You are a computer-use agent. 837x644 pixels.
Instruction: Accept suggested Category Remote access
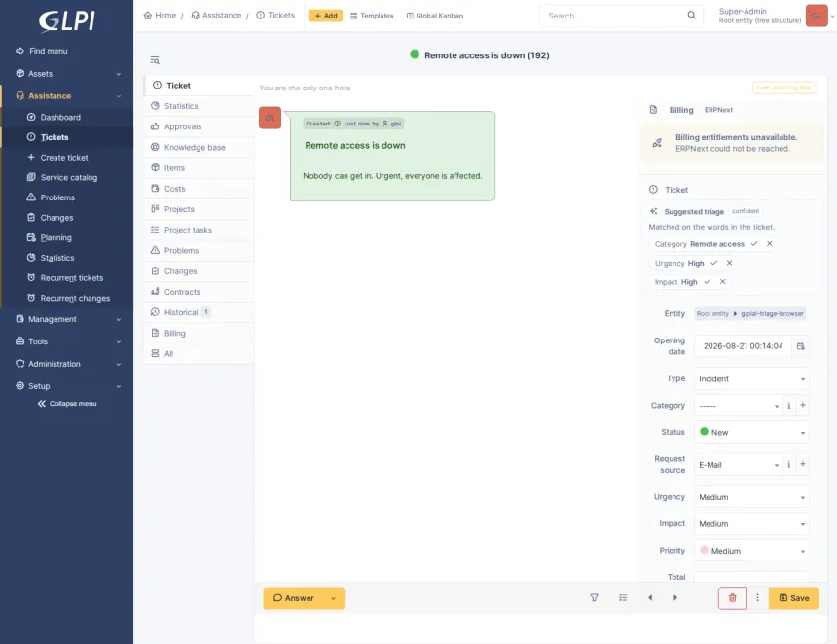[754, 244]
